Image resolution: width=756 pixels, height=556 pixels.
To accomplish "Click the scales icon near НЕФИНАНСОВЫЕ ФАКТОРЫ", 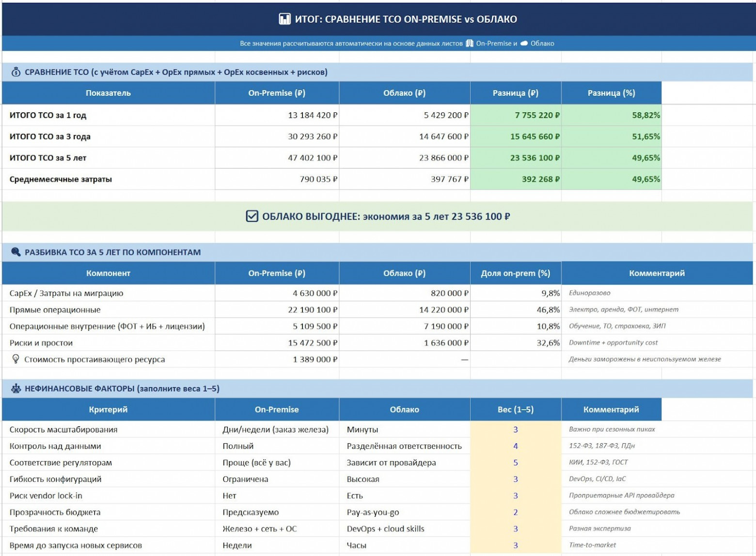I will [x=16, y=388].
